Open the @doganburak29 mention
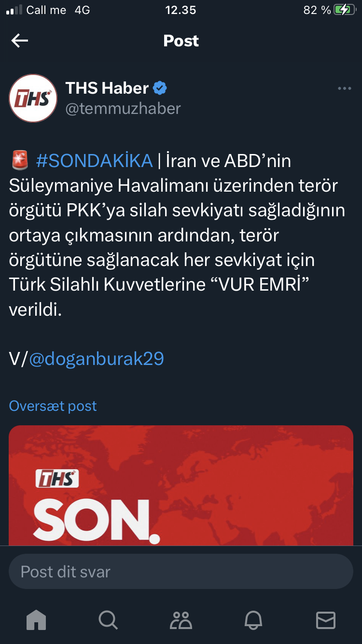Viewport: 362px width, 644px height. pos(97,359)
